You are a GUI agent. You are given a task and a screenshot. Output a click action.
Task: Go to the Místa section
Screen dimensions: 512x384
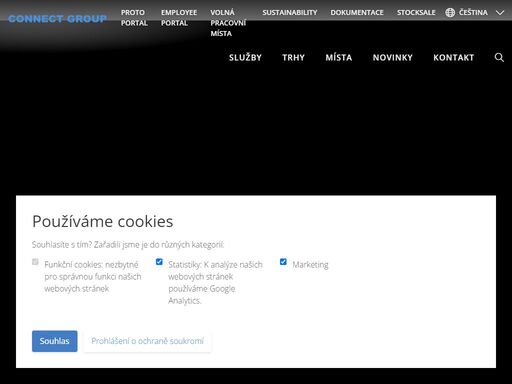click(x=339, y=58)
